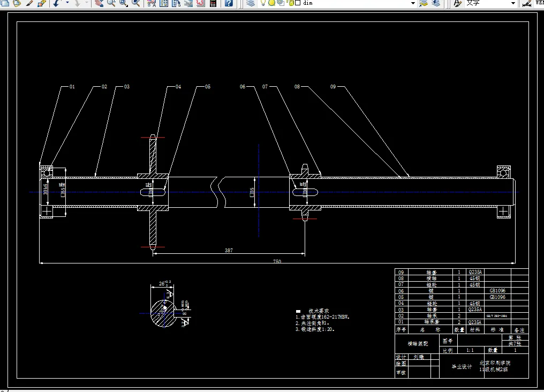This screenshot has height=392, width=544.
Task: Click the 序号 header cell
Action: coord(402,329)
